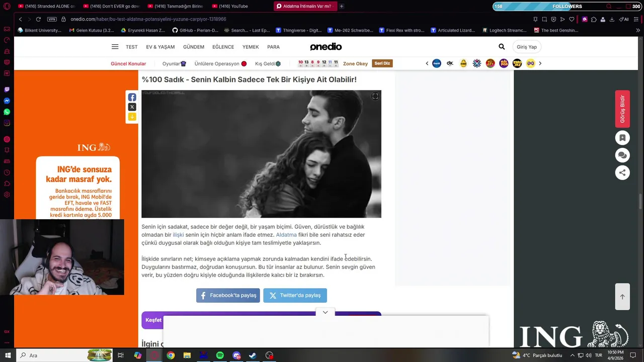This screenshot has width=644, height=362.
Task: Open Messenger in the browser sidebar
Action: pos(7,101)
